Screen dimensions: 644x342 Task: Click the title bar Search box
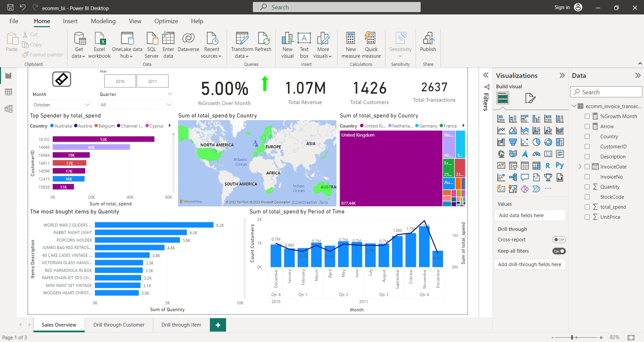pos(337,7)
